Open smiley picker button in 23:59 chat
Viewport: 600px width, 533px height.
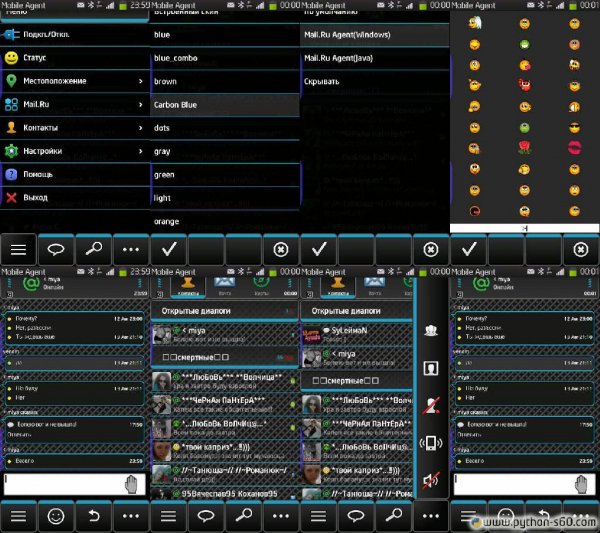56,516
